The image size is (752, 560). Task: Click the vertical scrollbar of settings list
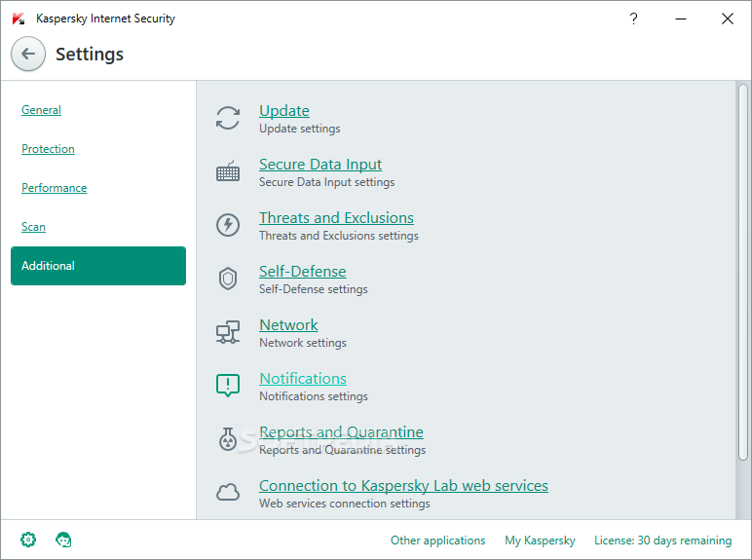[x=743, y=272]
